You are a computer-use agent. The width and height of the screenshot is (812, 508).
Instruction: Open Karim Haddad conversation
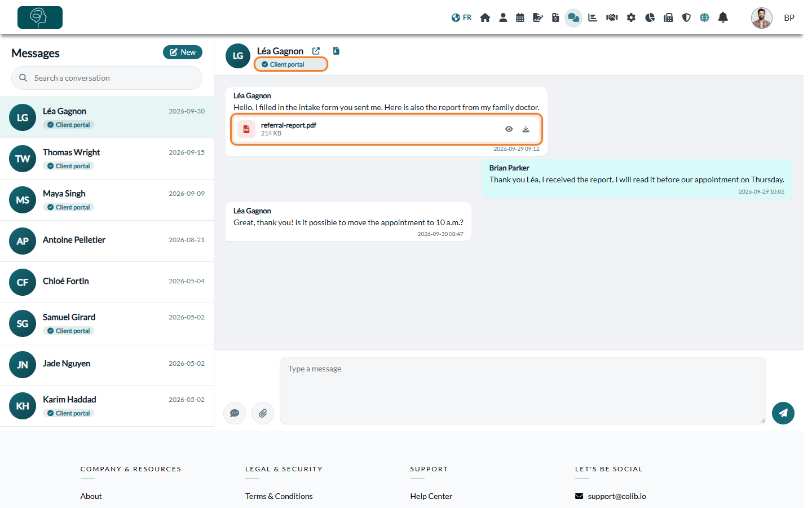pos(107,406)
